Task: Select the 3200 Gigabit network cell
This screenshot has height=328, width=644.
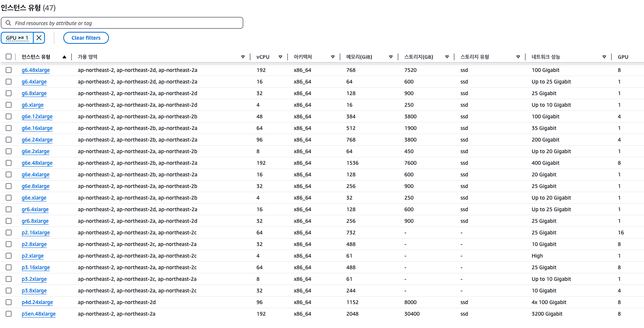Action: (x=547, y=314)
